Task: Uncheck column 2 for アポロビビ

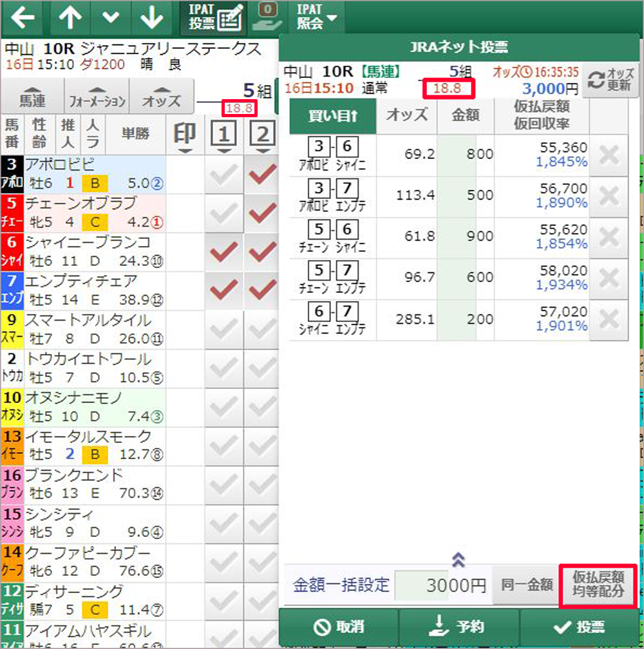Action: click(x=262, y=174)
